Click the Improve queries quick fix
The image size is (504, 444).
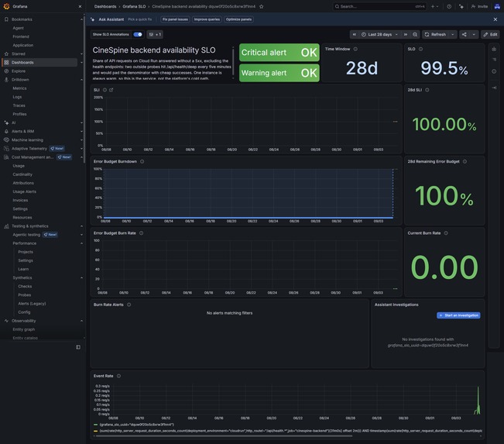coord(207,19)
